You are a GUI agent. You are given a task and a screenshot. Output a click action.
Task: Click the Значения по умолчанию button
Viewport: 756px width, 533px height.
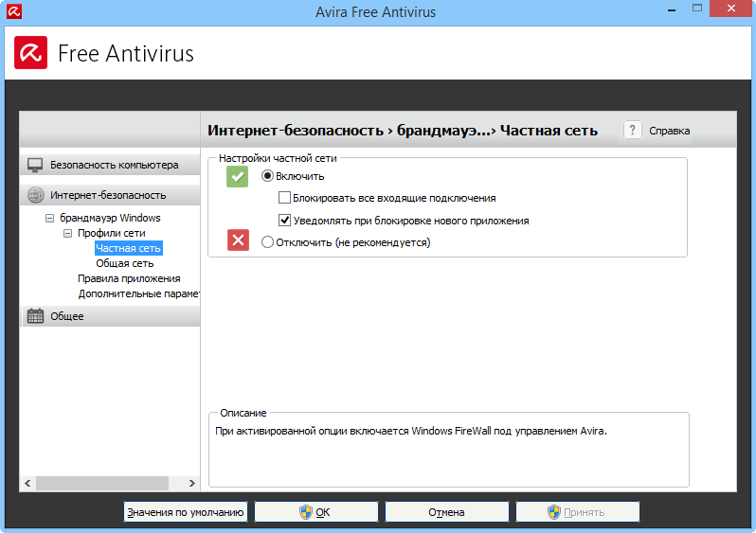tap(186, 512)
